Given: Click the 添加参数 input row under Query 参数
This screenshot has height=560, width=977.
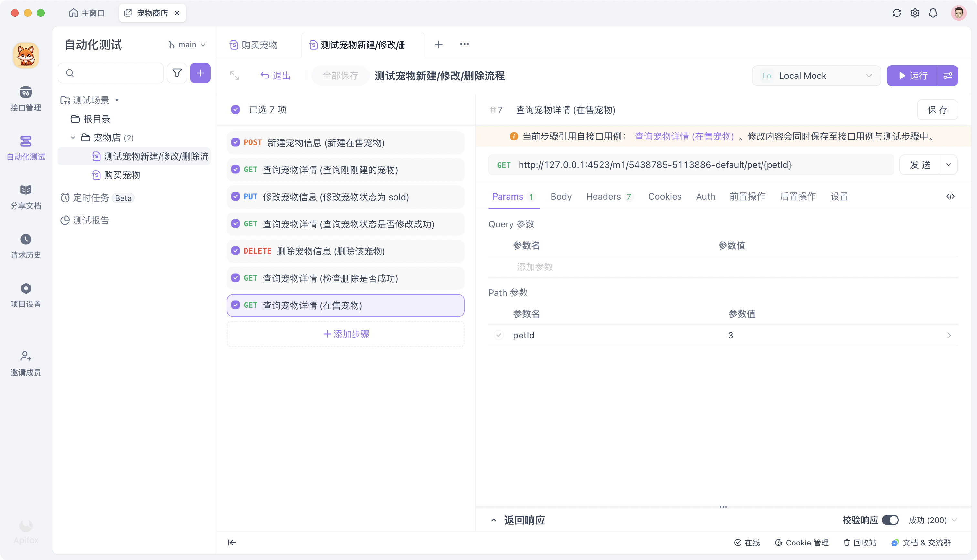Looking at the screenshot, I should point(535,266).
